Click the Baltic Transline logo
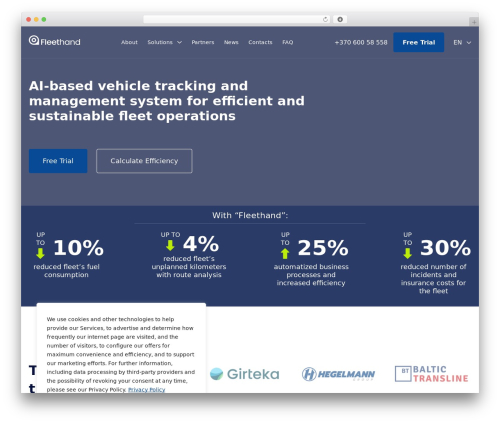The image size is (500, 423). click(x=432, y=374)
